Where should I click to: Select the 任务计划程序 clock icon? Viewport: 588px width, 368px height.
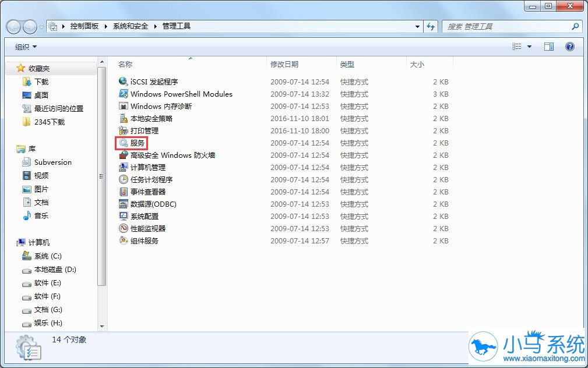click(123, 179)
